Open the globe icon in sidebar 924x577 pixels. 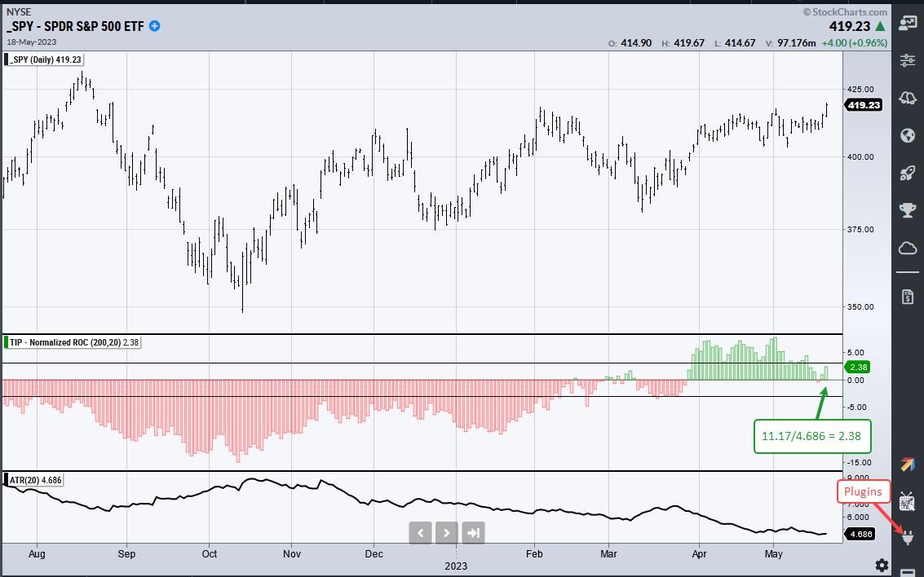pos(907,135)
